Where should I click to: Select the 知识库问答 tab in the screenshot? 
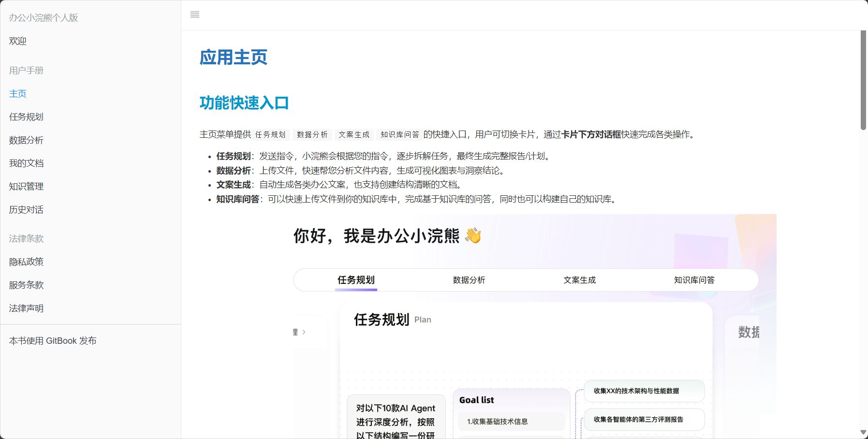(x=694, y=280)
